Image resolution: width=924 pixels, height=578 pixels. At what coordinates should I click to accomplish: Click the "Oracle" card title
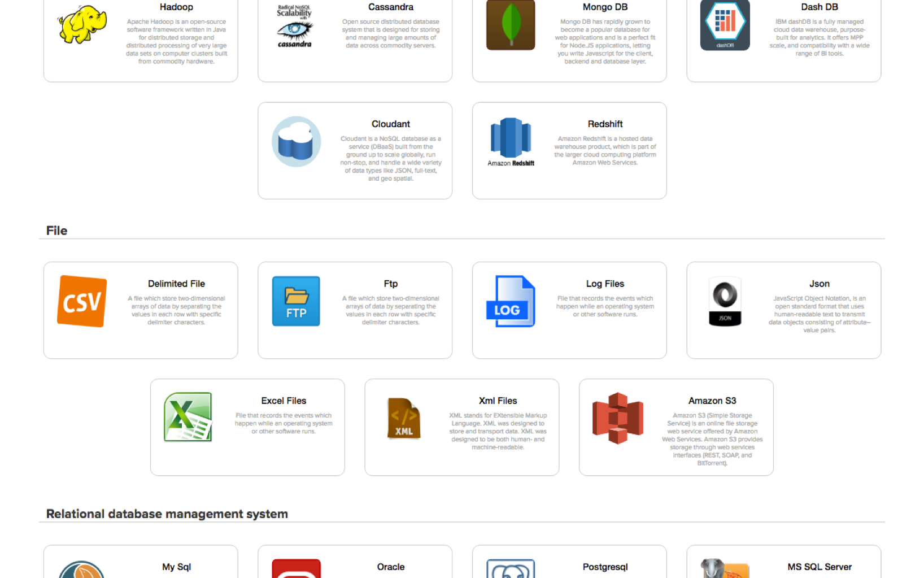[x=391, y=567]
